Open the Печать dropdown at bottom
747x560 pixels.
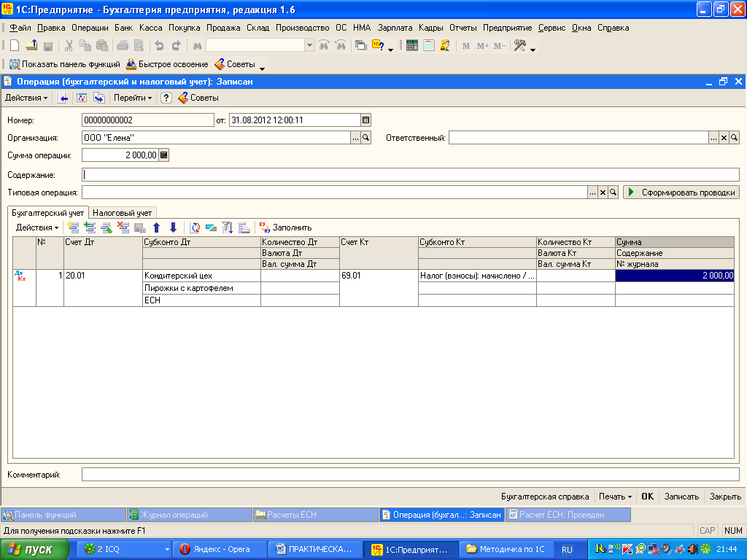(x=615, y=497)
